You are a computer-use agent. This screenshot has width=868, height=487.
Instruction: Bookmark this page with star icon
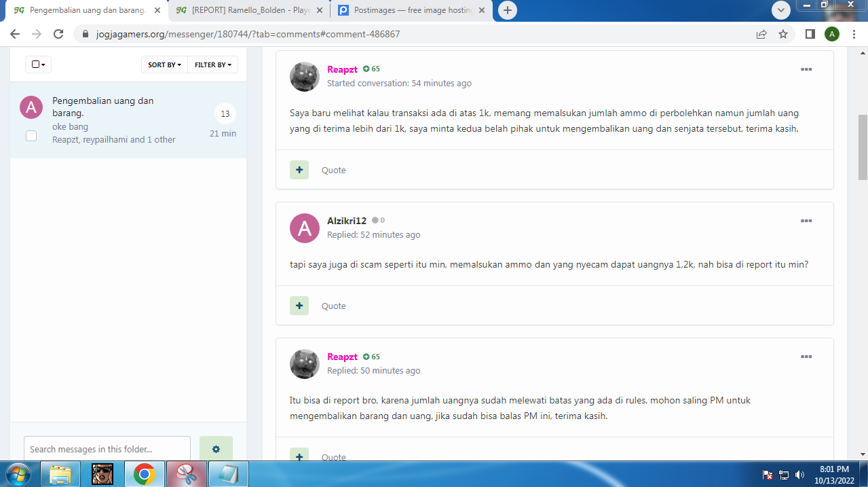pyautogui.click(x=783, y=34)
